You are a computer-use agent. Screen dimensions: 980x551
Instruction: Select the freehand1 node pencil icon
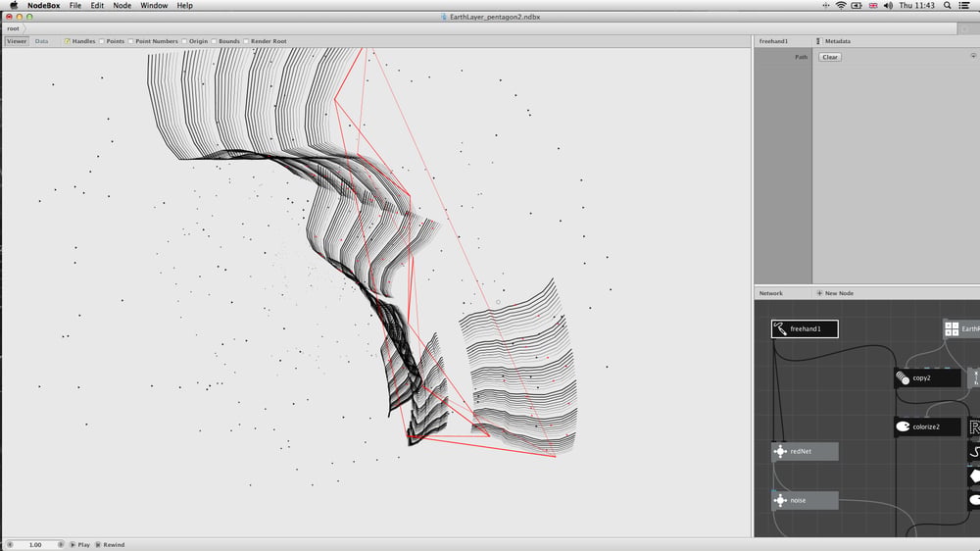click(779, 328)
